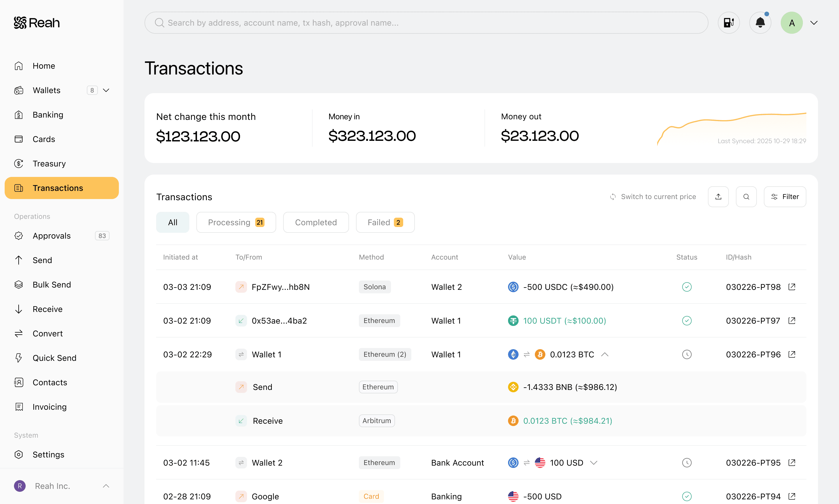The image size is (839, 504).
Task: Expand the Reah Inc. organization switcher
Action: (x=106, y=486)
